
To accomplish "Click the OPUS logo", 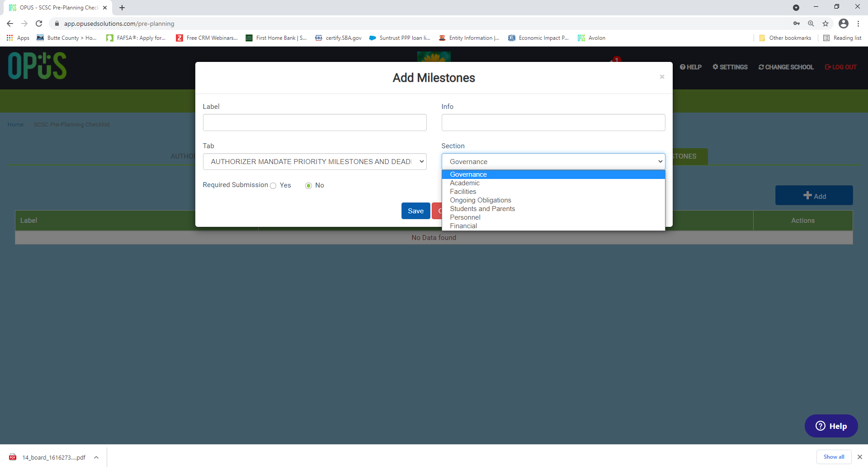I will coord(37,66).
